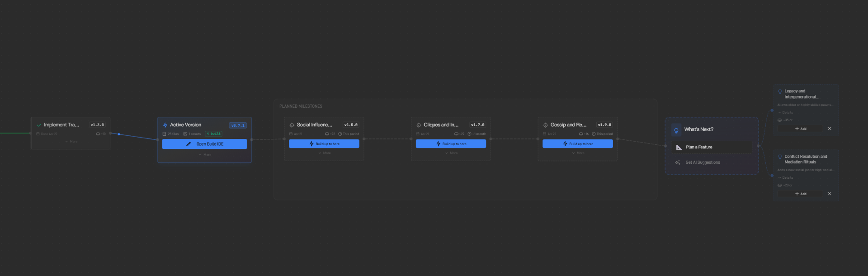Click the credits icon beside ~35 cr
This screenshot has height=276, width=868.
(779, 120)
